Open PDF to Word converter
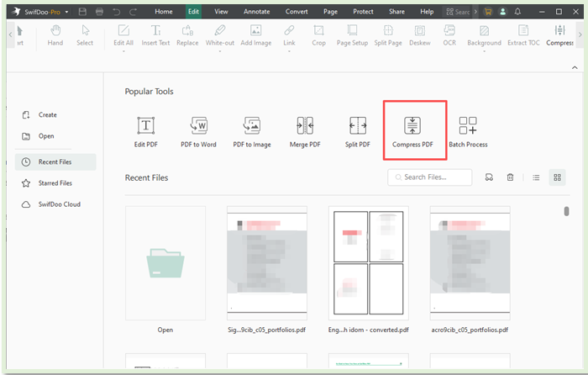Viewport: 588px width, 375px height. pyautogui.click(x=198, y=132)
